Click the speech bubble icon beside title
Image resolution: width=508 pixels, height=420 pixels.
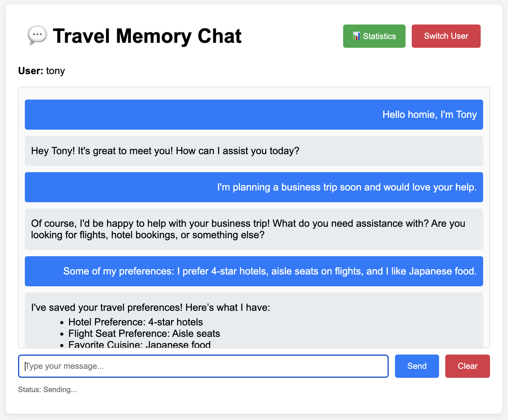pos(37,35)
